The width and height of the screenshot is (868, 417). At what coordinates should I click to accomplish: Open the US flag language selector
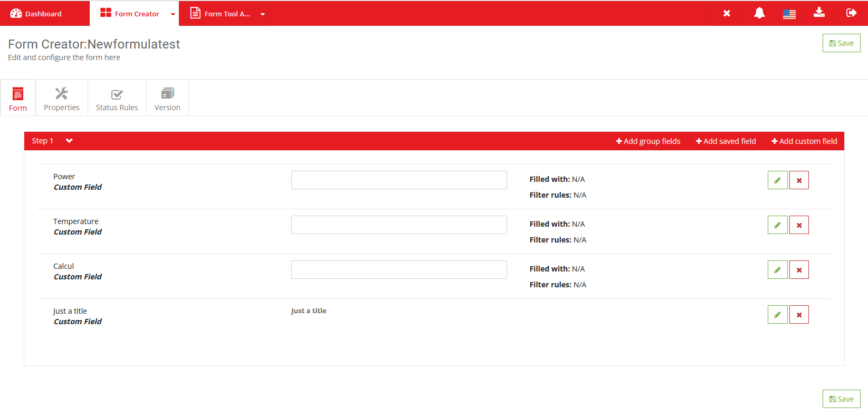(x=789, y=14)
